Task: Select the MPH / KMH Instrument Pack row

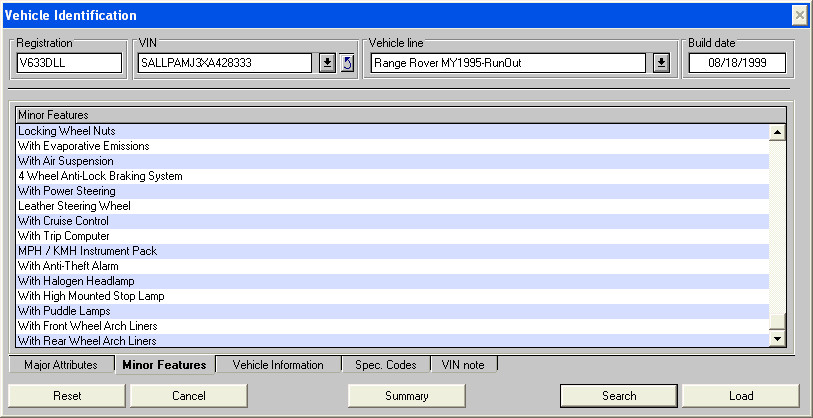Action: pyautogui.click(x=393, y=252)
